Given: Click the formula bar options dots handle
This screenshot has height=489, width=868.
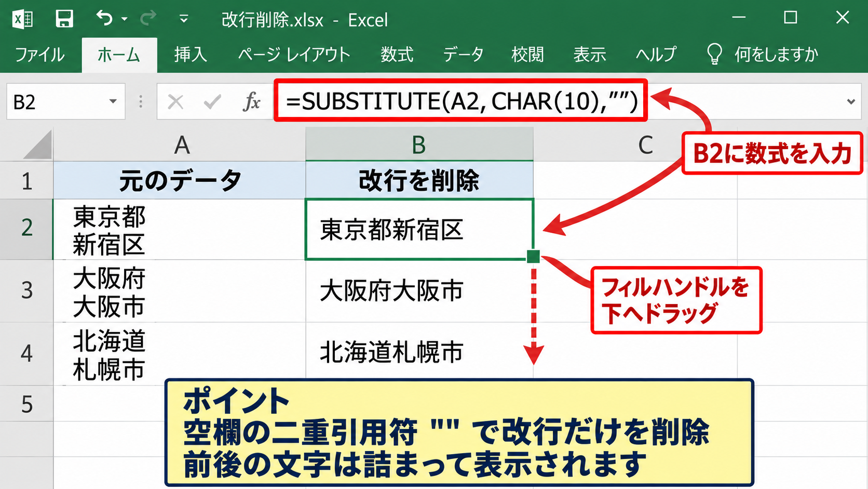Looking at the screenshot, I should (x=141, y=102).
